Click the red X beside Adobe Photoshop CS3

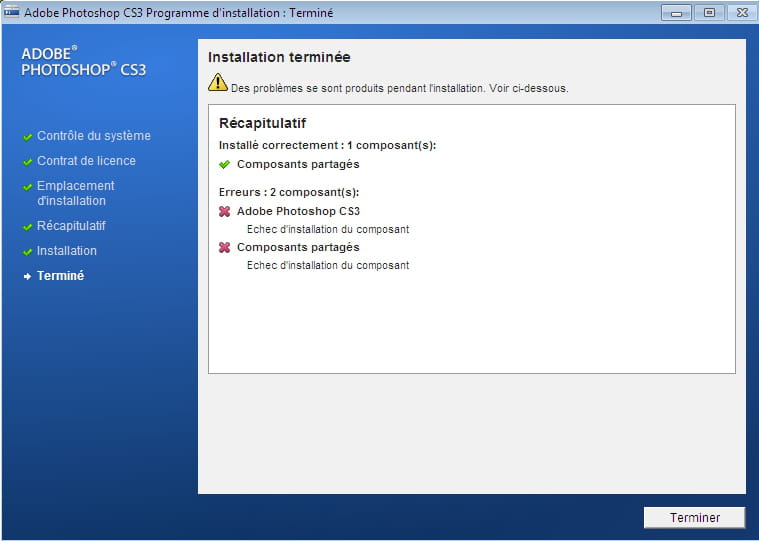225,211
